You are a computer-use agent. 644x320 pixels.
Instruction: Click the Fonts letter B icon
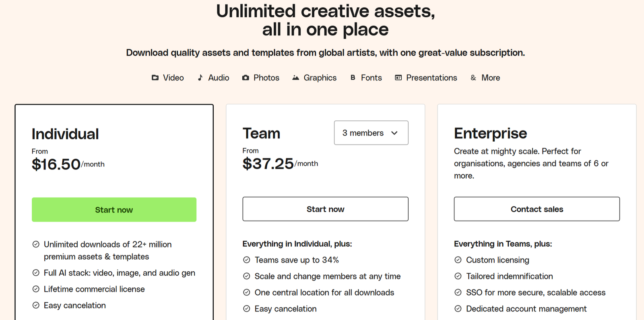click(x=353, y=78)
